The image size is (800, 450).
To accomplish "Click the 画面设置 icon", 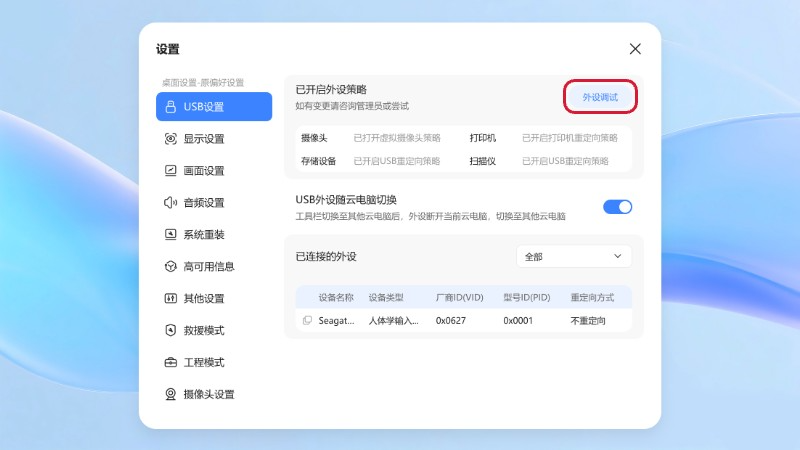I will click(x=170, y=170).
